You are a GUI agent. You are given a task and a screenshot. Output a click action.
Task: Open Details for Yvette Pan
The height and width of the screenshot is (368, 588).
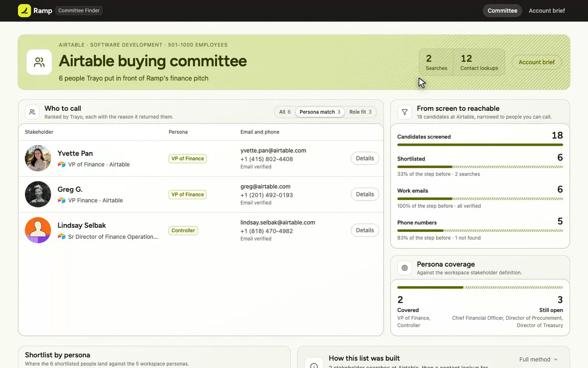[365, 158]
